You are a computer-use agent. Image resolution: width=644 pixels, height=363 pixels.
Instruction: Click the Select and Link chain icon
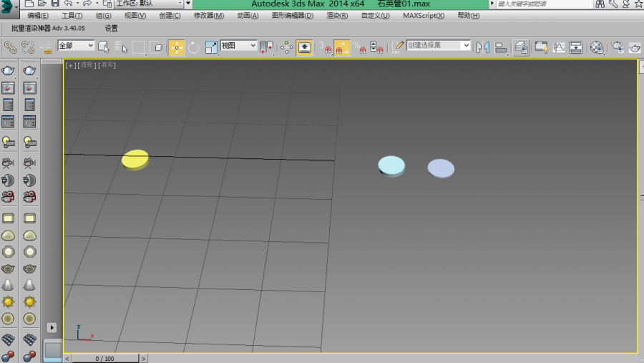[x=11, y=47]
